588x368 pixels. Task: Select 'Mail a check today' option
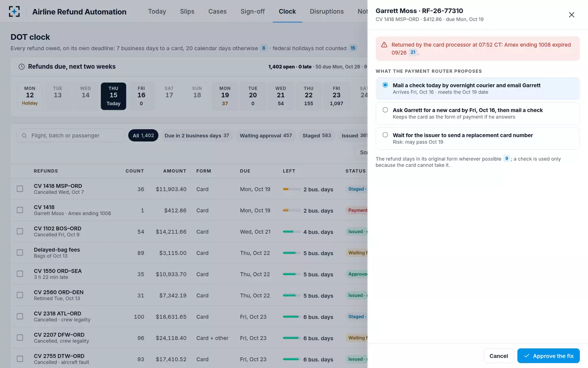click(477, 88)
